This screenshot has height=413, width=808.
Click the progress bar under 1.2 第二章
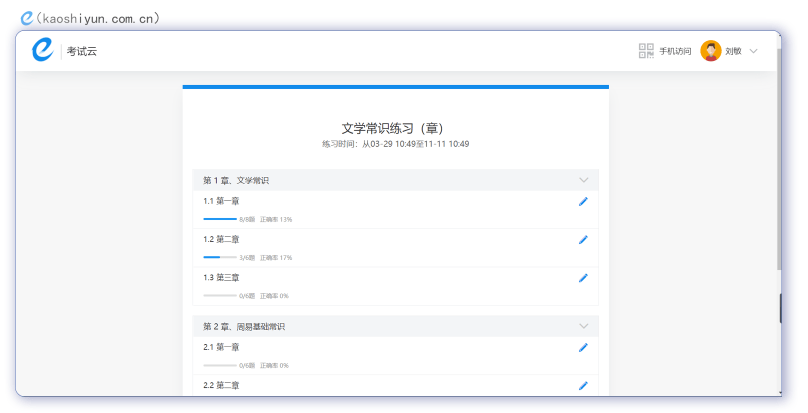tap(220, 257)
